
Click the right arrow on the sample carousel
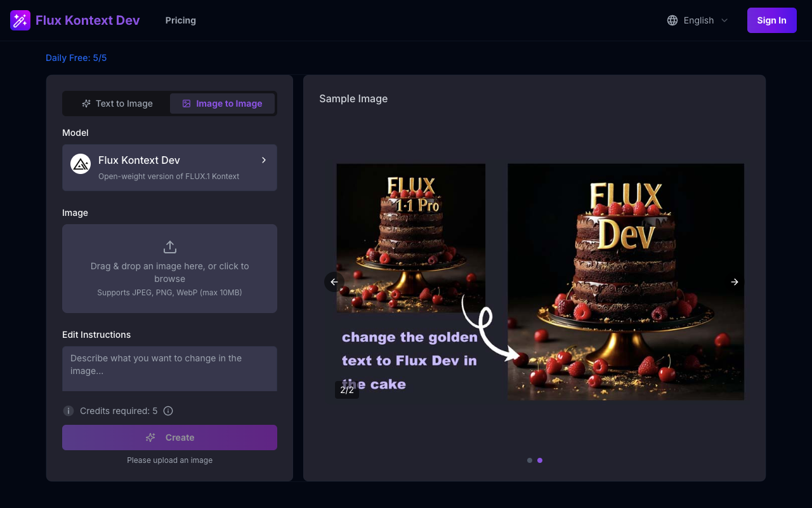tap(735, 281)
